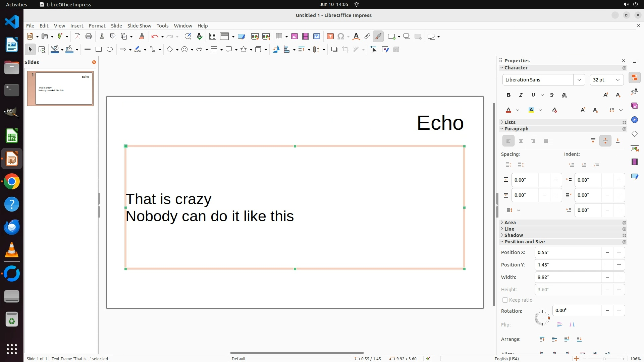The image size is (644, 362).
Task: Toggle Bold in Character panel
Action: pyautogui.click(x=508, y=95)
